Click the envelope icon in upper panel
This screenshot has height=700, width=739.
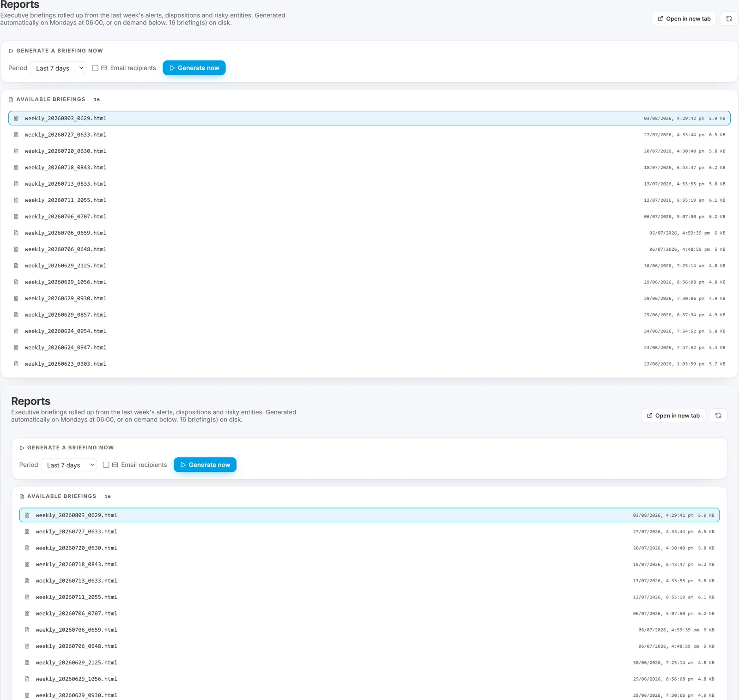click(x=104, y=68)
